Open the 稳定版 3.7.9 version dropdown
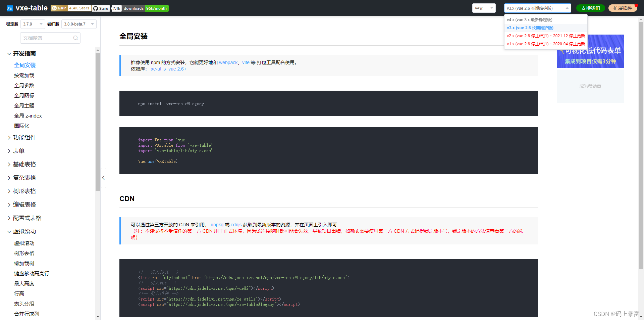This screenshot has height=320, width=644. (33, 24)
